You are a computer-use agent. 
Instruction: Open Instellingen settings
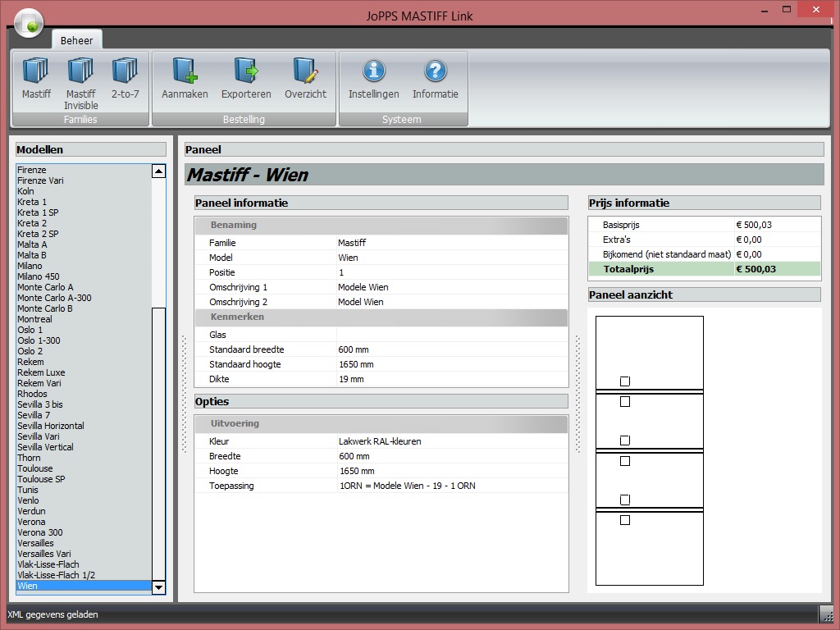point(373,79)
